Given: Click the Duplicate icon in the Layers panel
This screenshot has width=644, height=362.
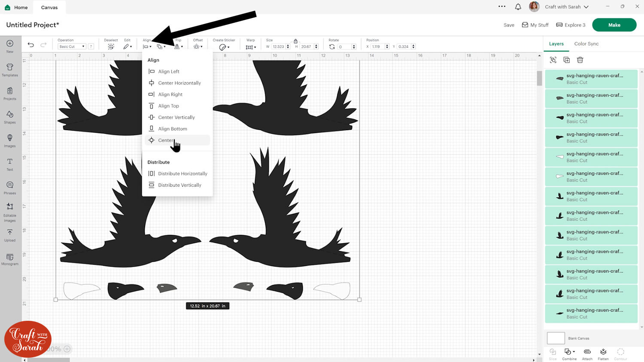Looking at the screenshot, I should click(566, 60).
